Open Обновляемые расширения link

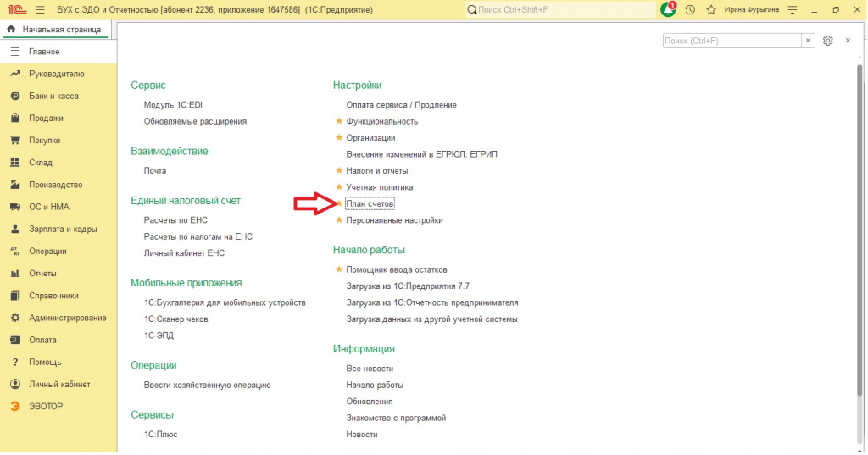coord(195,121)
